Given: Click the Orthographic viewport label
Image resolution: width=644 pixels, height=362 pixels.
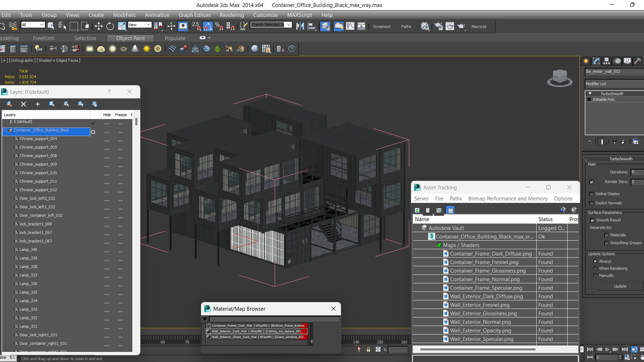Looking at the screenshot, I should (x=22, y=60).
